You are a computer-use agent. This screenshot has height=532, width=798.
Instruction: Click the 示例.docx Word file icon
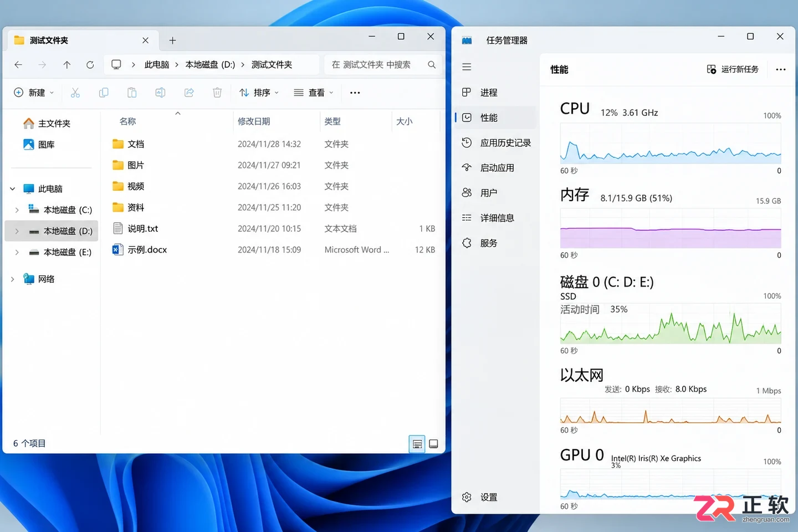[x=117, y=249]
